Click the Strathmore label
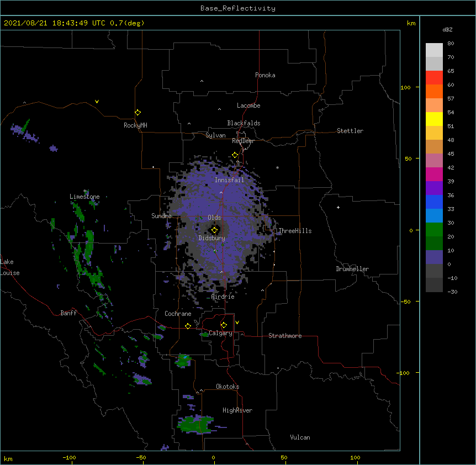The image size is (476, 465). coord(285,336)
